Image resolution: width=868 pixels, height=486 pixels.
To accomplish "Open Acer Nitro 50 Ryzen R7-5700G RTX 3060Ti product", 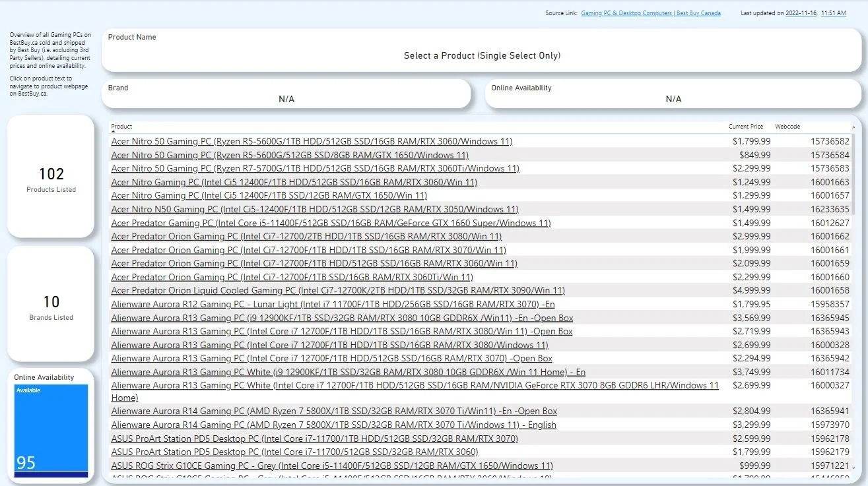I will click(315, 168).
